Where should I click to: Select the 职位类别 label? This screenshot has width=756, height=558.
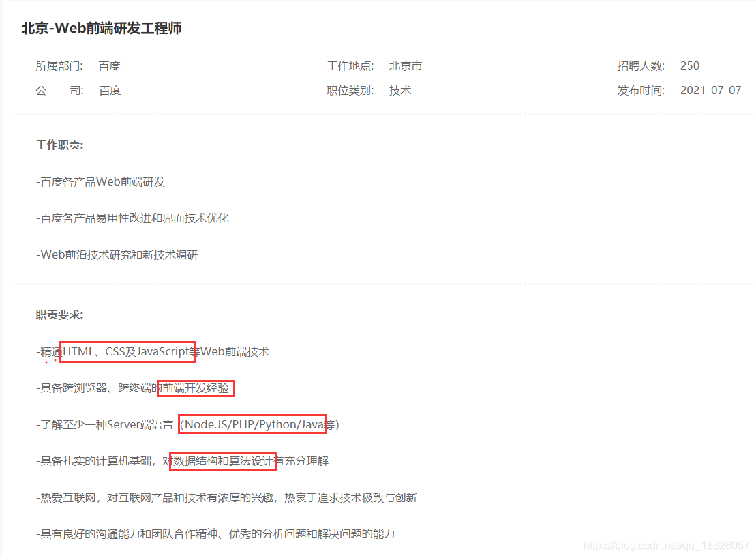350,91
